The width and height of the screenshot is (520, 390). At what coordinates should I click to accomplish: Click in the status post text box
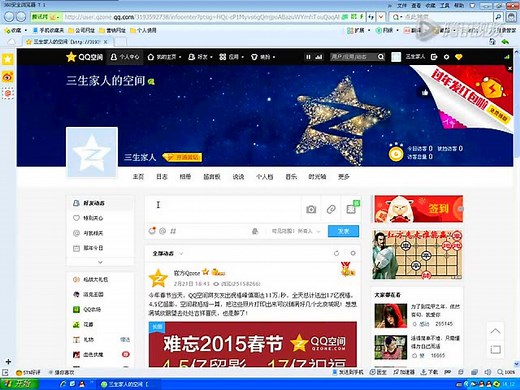coord(223,209)
